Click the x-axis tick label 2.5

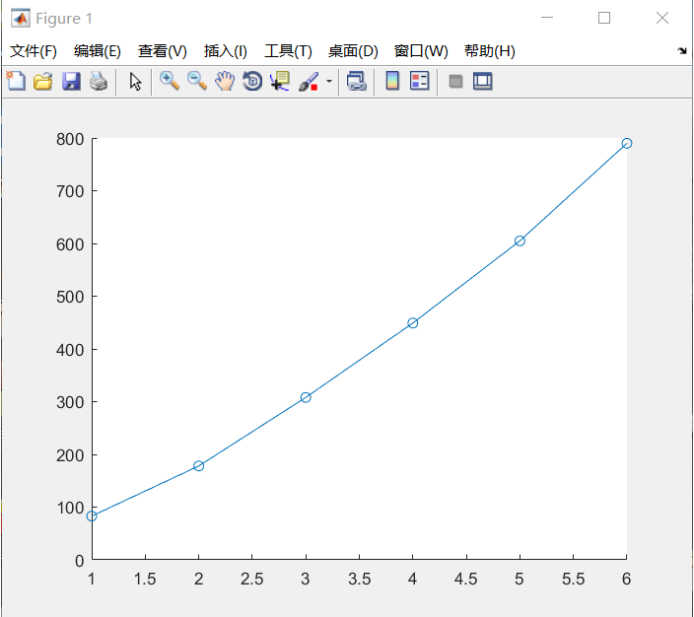coord(252,579)
